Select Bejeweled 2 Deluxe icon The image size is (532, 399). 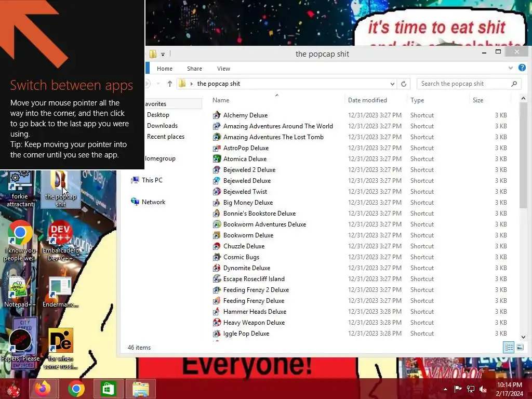[217, 170]
